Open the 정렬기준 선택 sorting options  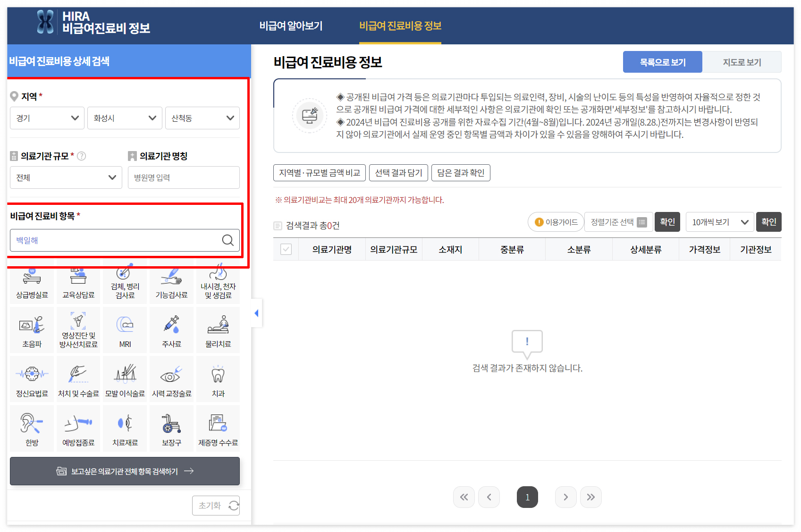pos(618,222)
